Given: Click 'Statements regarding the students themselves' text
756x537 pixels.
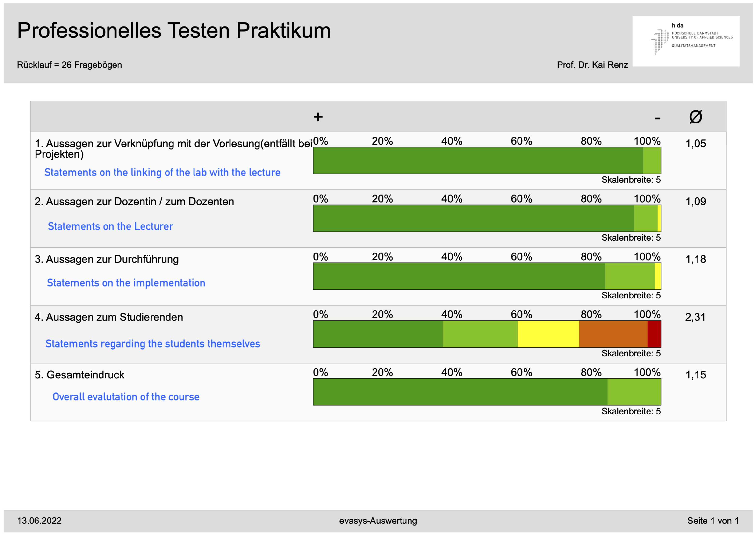Looking at the screenshot, I should click(x=153, y=344).
